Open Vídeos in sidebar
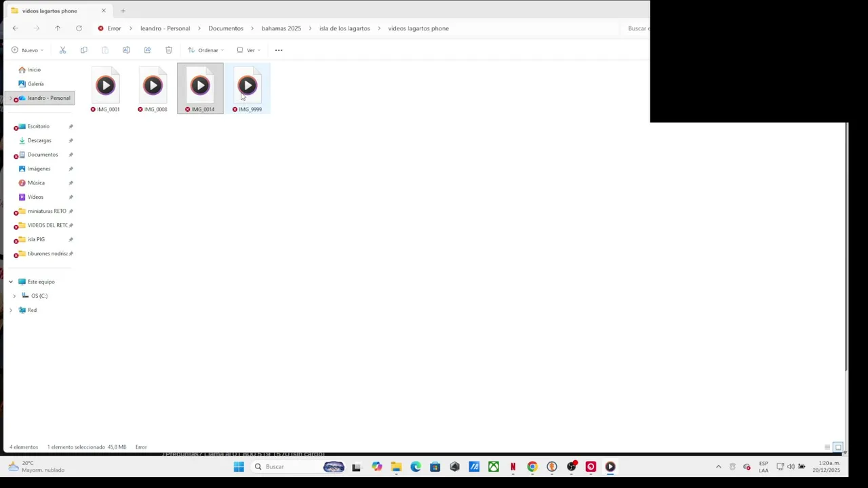868x488 pixels. pos(35,197)
